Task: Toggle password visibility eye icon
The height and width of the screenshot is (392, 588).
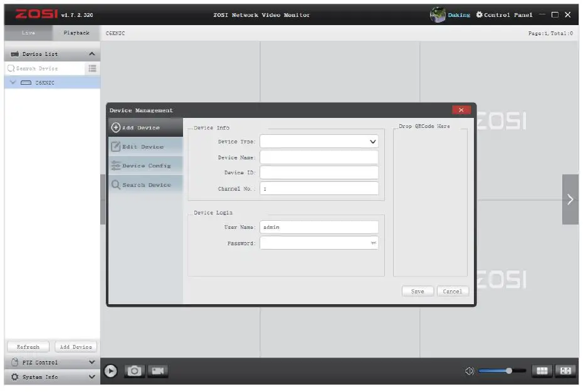Action: click(x=373, y=243)
